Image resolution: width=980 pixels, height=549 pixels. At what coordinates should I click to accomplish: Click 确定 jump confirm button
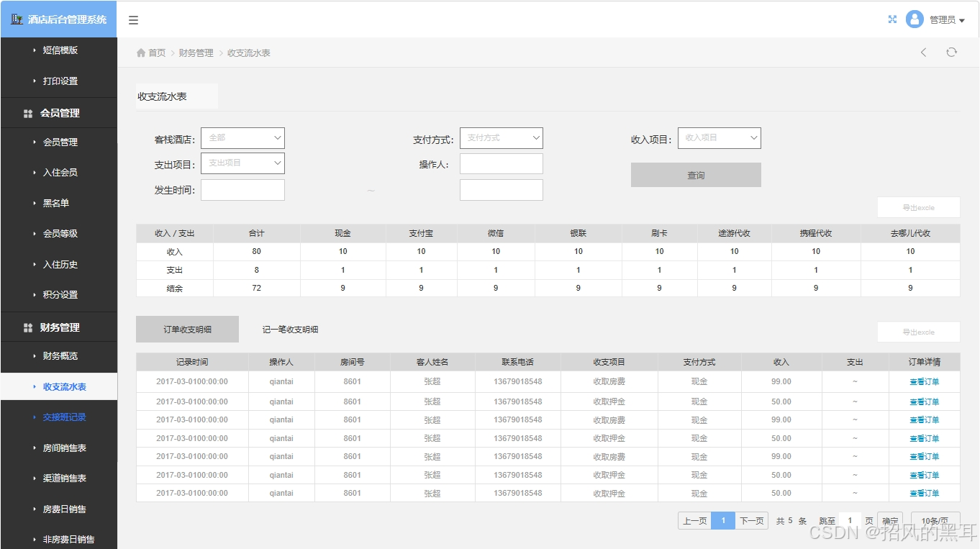pyautogui.click(x=890, y=521)
